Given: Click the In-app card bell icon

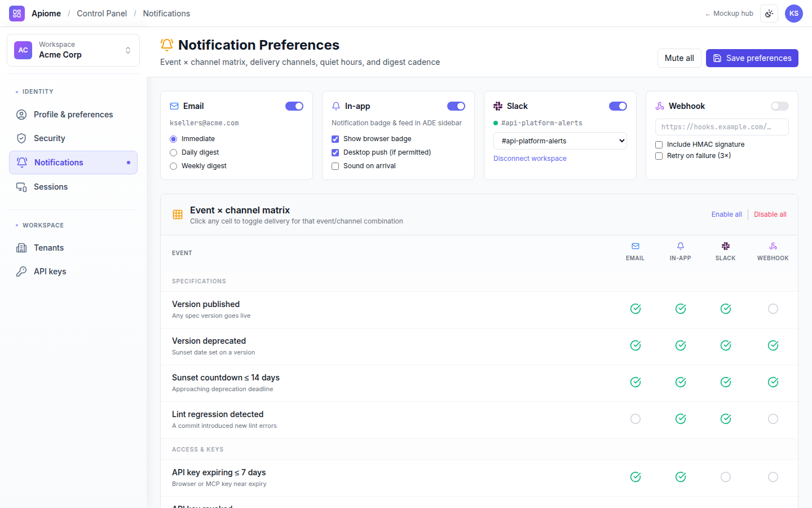Looking at the screenshot, I should [x=336, y=106].
